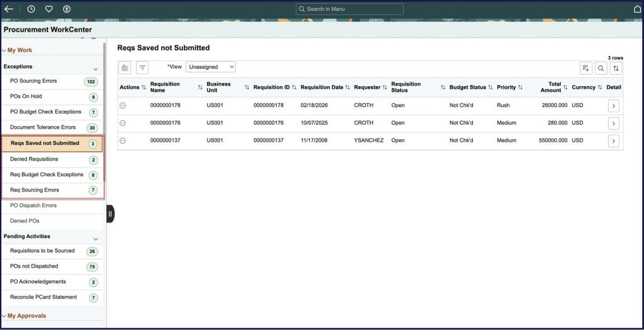Sort by Business Unit column

[x=247, y=88]
